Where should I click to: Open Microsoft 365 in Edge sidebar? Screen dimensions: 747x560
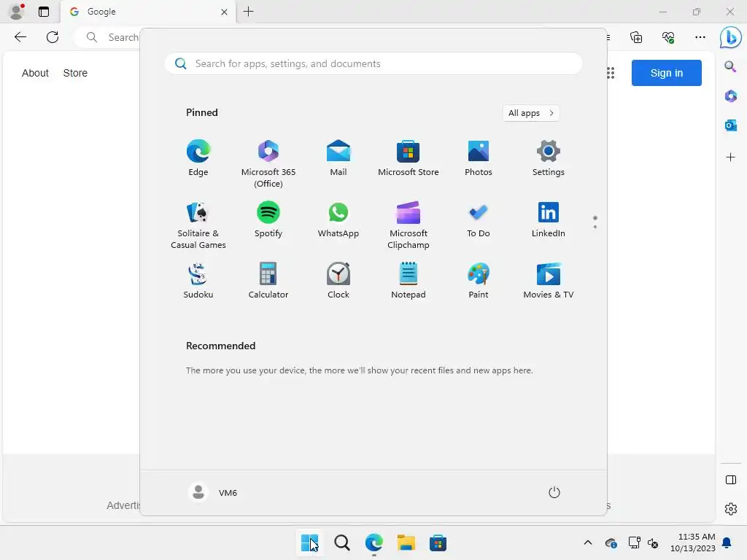[x=730, y=96]
